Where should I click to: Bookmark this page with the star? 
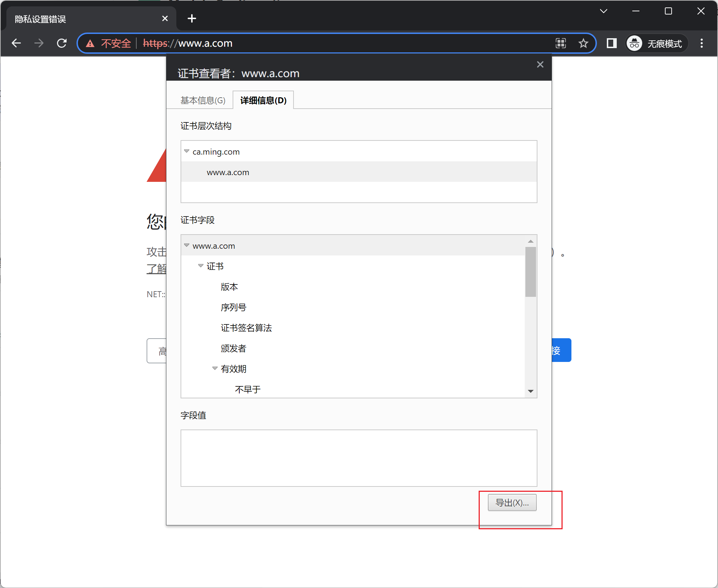coord(583,43)
